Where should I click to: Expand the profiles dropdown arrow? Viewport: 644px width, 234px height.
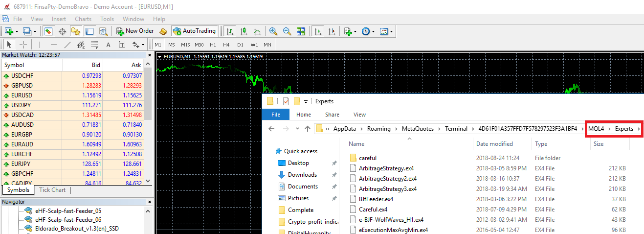click(x=36, y=31)
